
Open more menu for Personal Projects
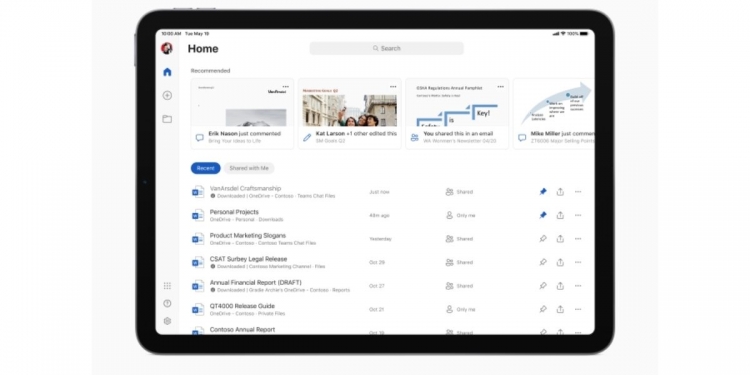[578, 215]
